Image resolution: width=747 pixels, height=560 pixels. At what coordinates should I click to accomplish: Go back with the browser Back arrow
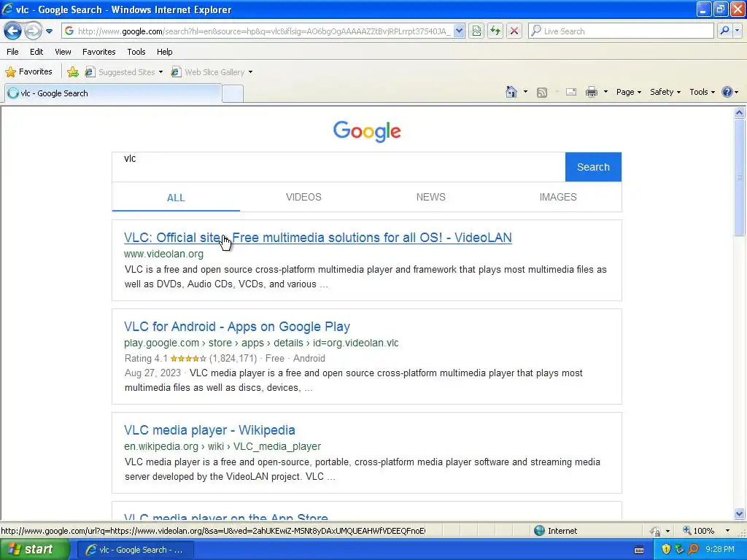tap(12, 31)
